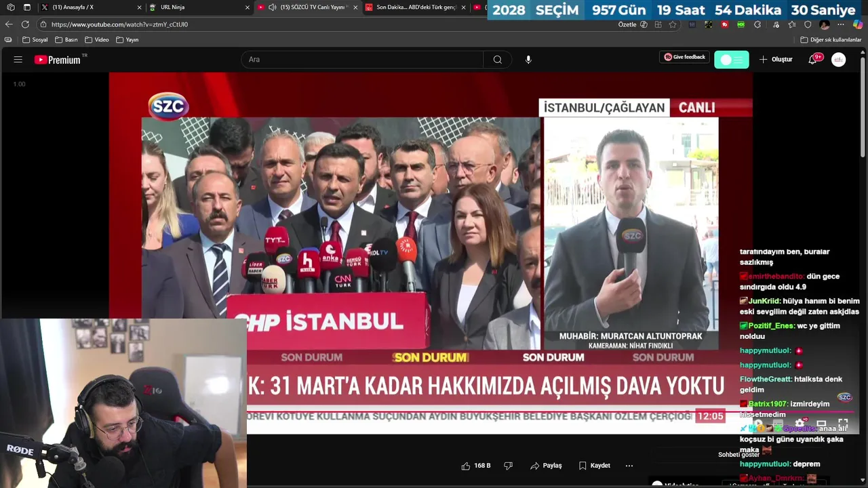Open Copilot sidebar icon

click(858, 24)
